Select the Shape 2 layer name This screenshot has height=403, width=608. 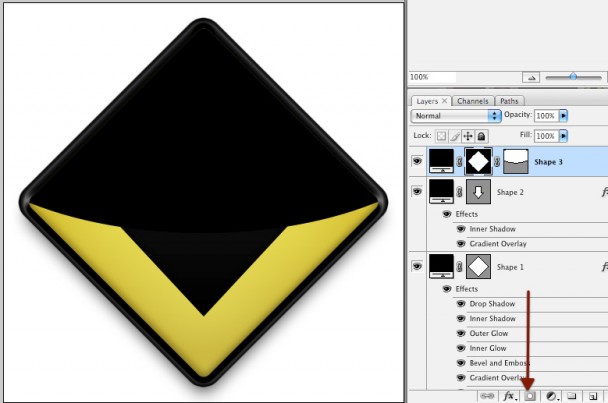pyautogui.click(x=510, y=192)
